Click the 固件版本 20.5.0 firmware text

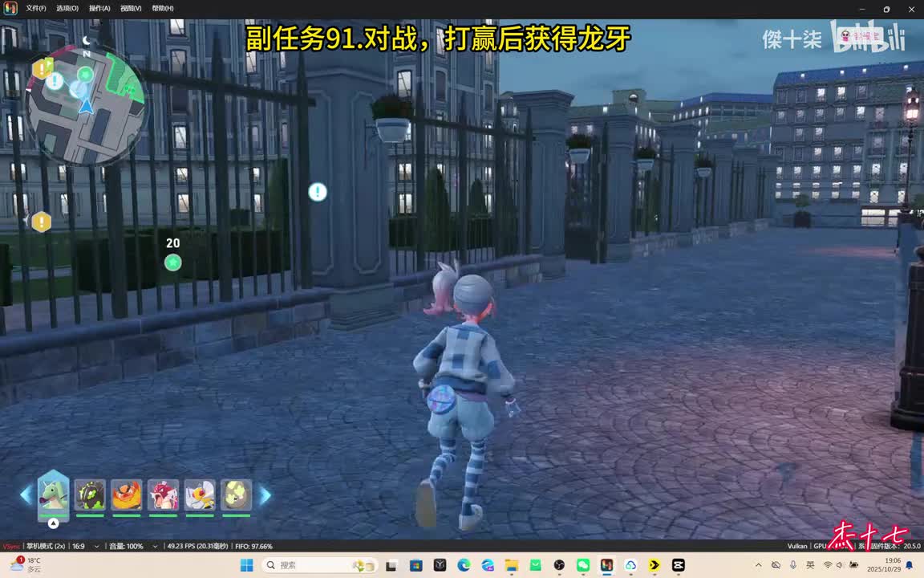tap(890, 546)
